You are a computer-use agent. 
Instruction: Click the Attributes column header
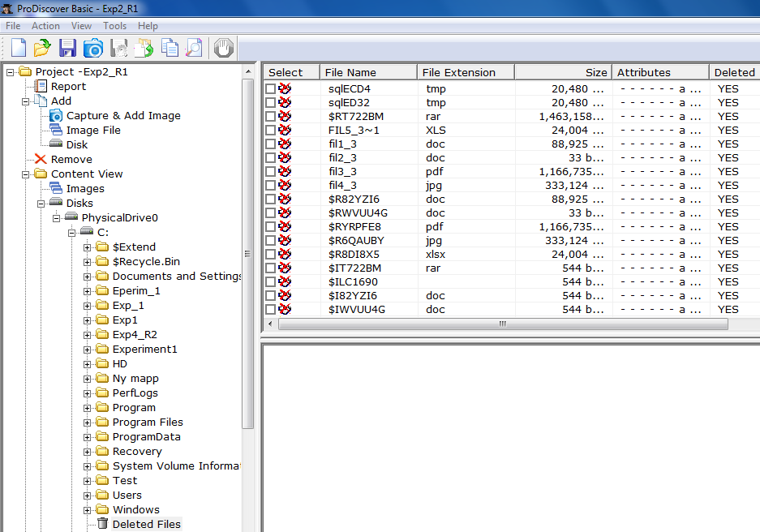click(x=660, y=72)
